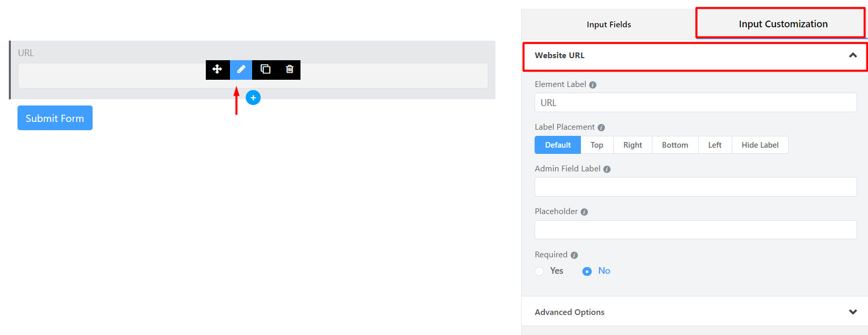Open the Input Customization tab
The height and width of the screenshot is (335, 868).
coord(783,24)
